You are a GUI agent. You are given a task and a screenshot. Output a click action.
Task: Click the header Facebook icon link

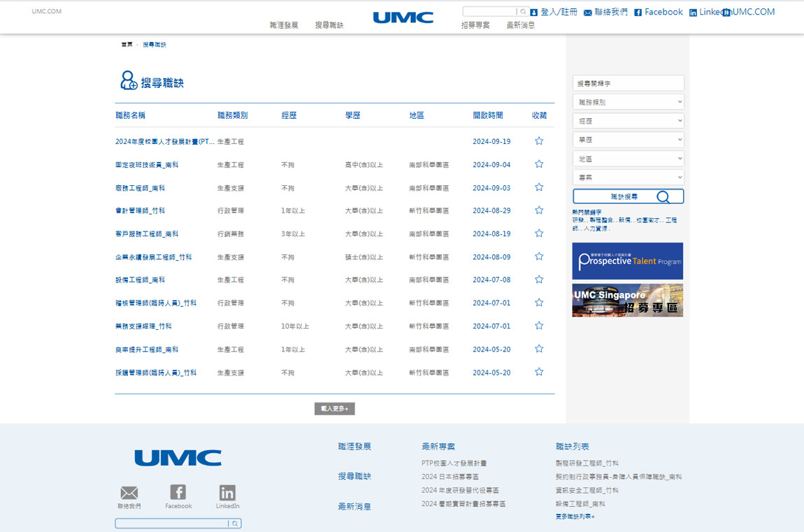[x=638, y=13]
